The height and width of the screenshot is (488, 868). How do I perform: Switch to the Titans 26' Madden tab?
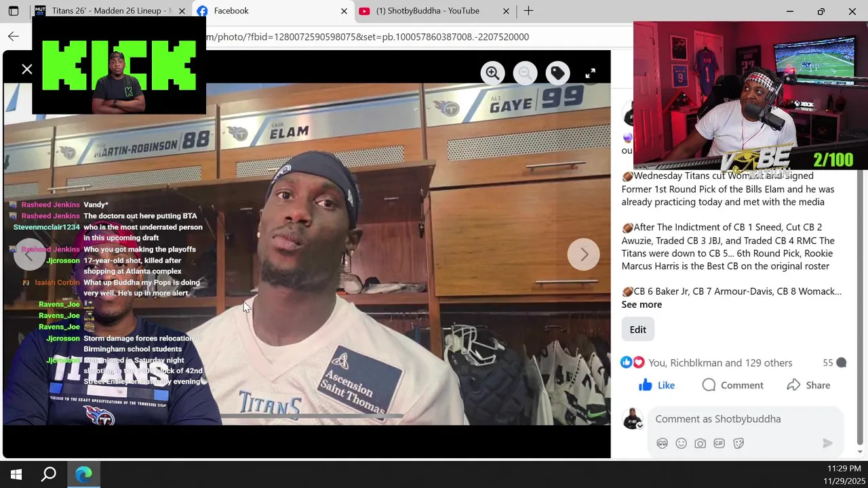(x=111, y=11)
